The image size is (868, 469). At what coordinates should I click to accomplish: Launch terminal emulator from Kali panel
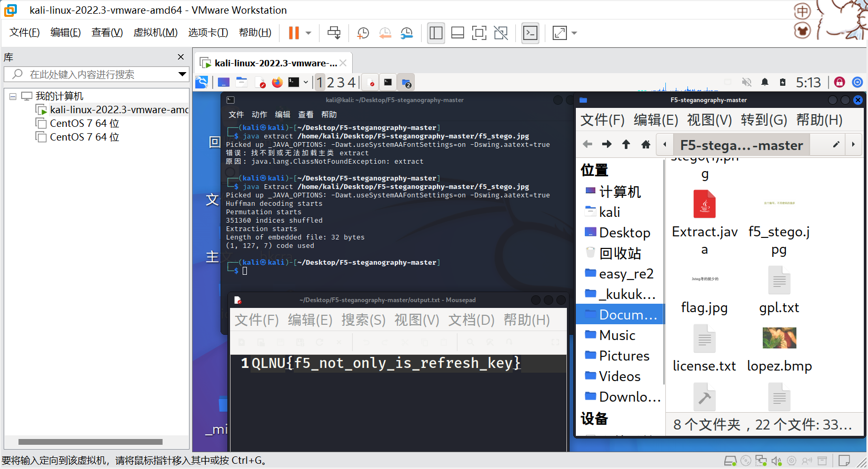tap(294, 82)
